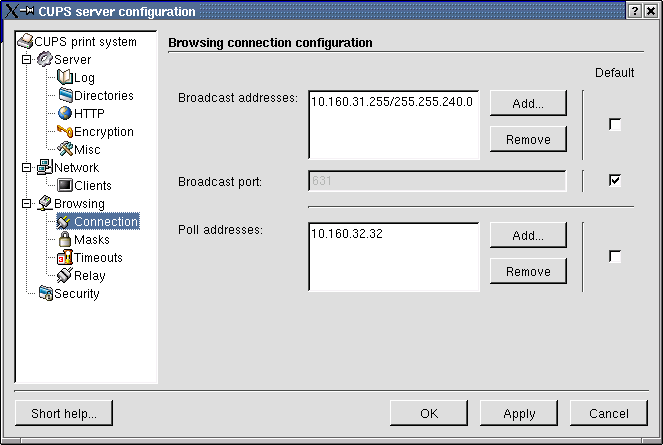This screenshot has height=445, width=663.
Task: Open the Timeouts clock icon
Action: [65, 258]
